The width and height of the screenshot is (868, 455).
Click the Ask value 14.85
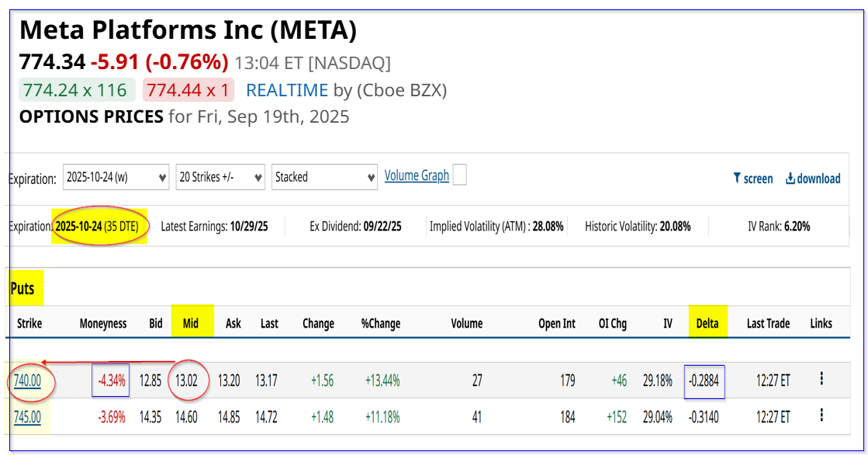[229, 417]
